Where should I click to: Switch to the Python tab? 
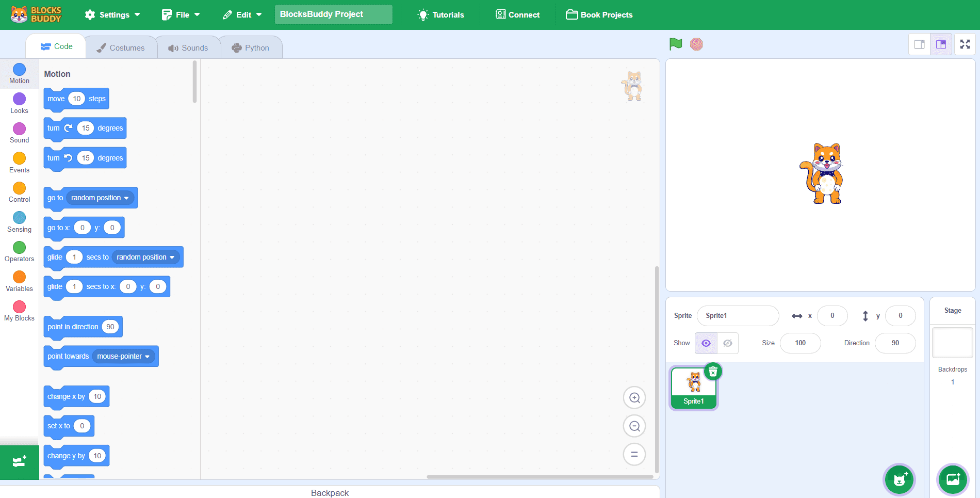(251, 47)
